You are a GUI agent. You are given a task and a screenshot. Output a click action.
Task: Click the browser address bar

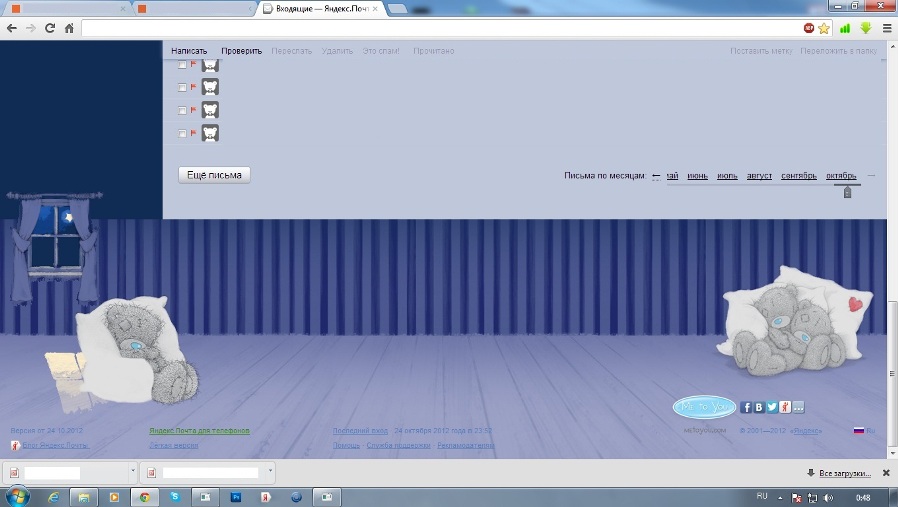click(x=441, y=28)
